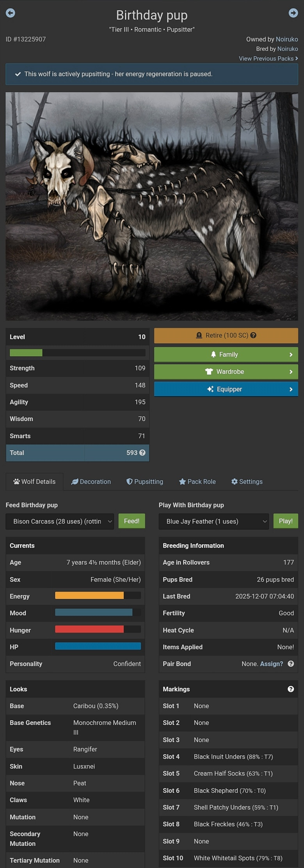The image size is (304, 868).
Task: Click the wolf portrait image
Action: (152, 206)
